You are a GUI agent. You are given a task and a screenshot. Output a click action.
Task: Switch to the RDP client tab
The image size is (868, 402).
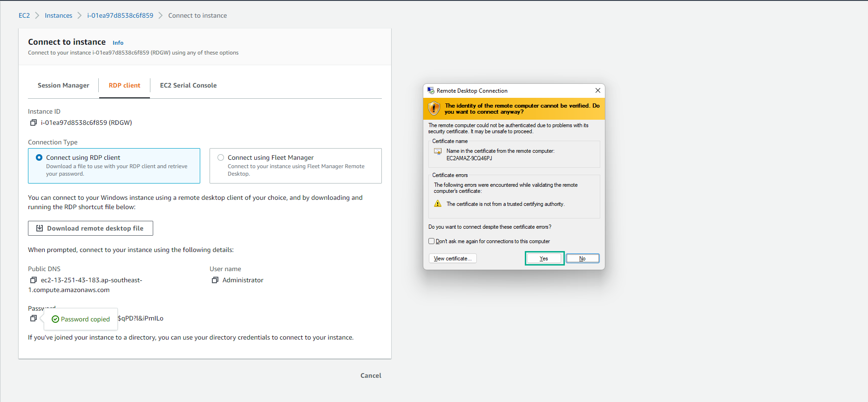click(x=124, y=85)
